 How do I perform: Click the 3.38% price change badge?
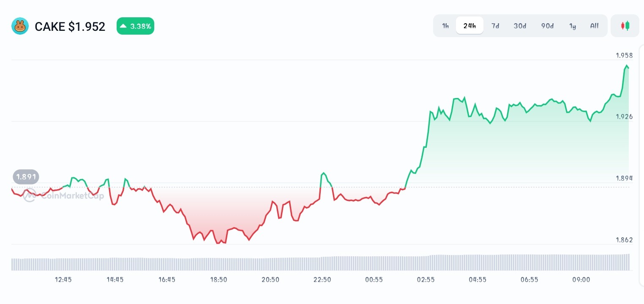click(x=135, y=26)
